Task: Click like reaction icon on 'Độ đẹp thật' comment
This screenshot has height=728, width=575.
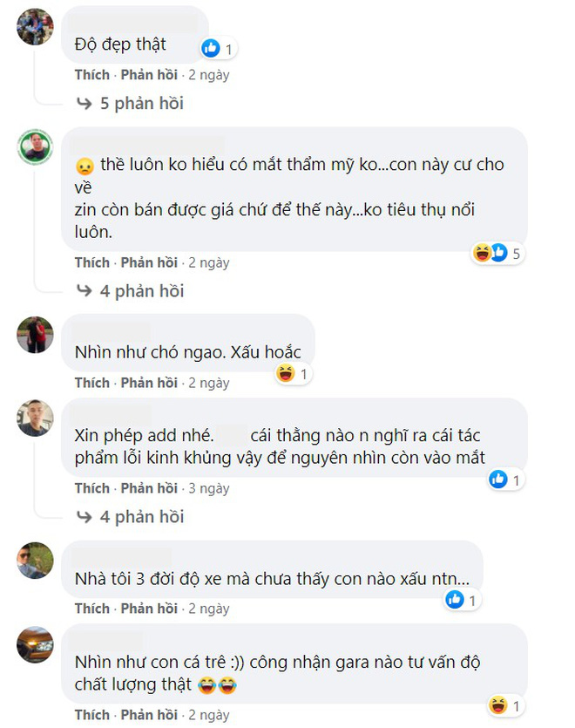Action: 211,48
